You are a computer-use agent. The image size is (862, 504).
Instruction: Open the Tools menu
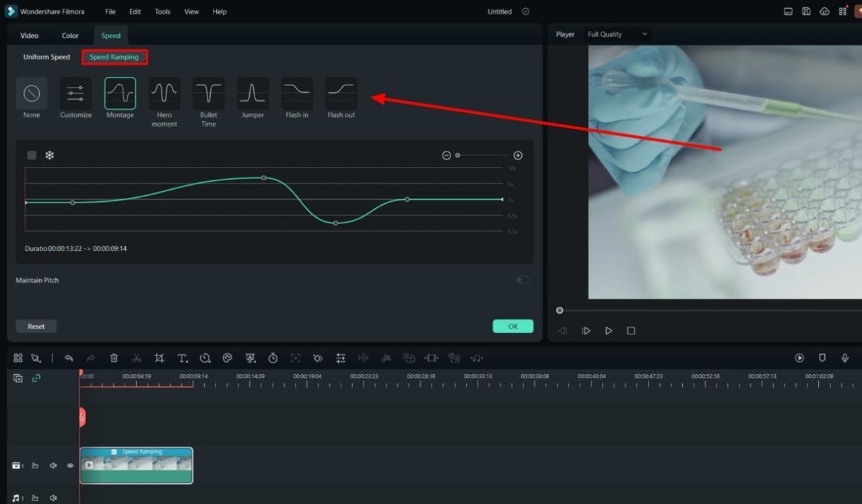click(162, 11)
